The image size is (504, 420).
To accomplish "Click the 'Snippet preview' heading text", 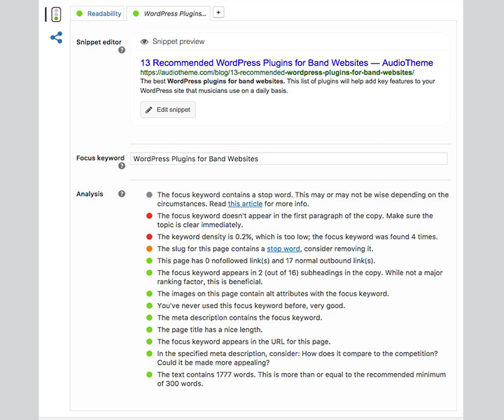I will [178, 42].
